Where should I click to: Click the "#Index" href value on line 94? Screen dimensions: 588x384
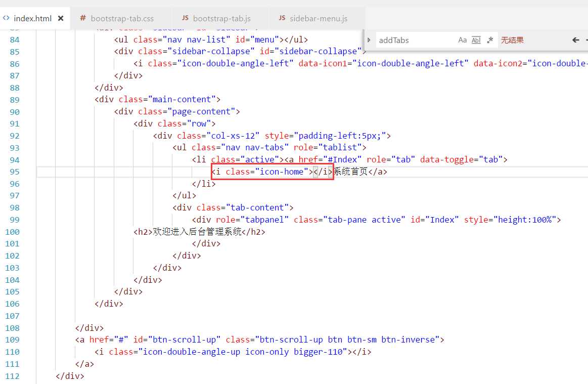pyautogui.click(x=345, y=160)
